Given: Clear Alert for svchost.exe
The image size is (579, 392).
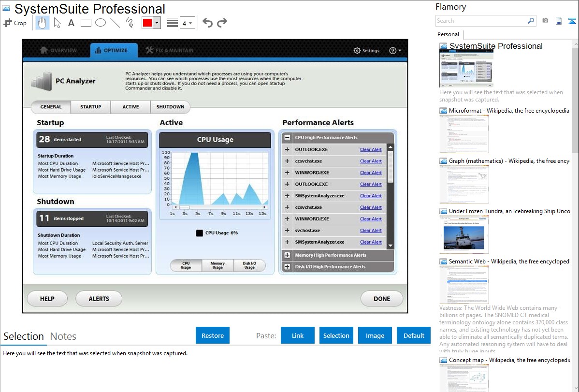Looking at the screenshot, I should point(371,231).
